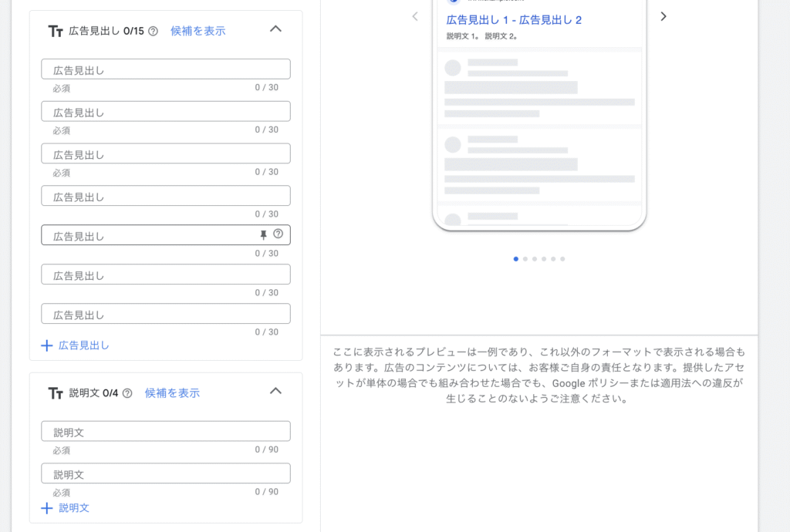Select the first preview pagination dot

[516, 259]
